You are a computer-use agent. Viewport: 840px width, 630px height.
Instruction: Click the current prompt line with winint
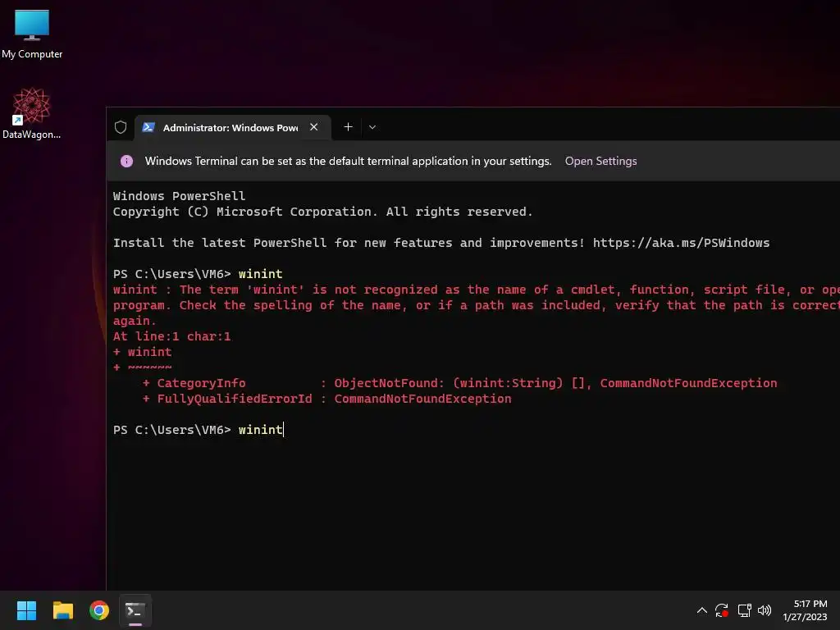tap(199, 430)
